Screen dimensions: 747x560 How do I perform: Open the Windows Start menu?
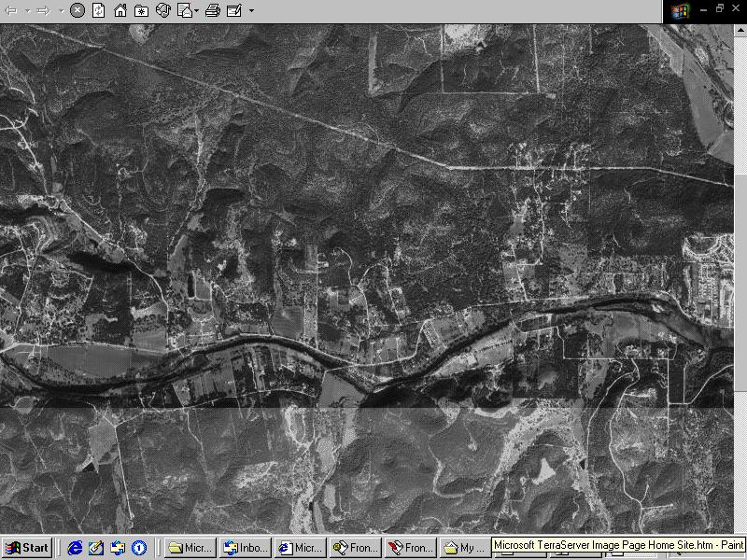coord(27,548)
